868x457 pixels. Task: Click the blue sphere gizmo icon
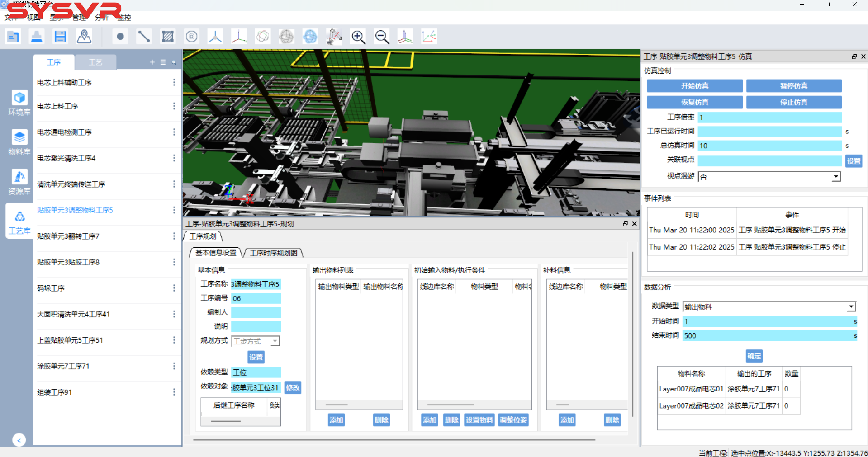pyautogui.click(x=310, y=37)
